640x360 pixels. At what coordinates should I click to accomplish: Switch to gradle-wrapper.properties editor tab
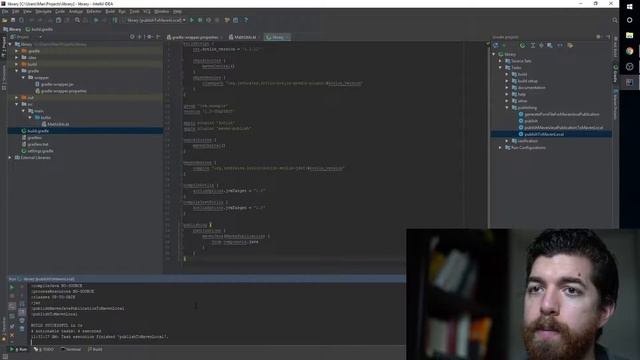(195, 37)
